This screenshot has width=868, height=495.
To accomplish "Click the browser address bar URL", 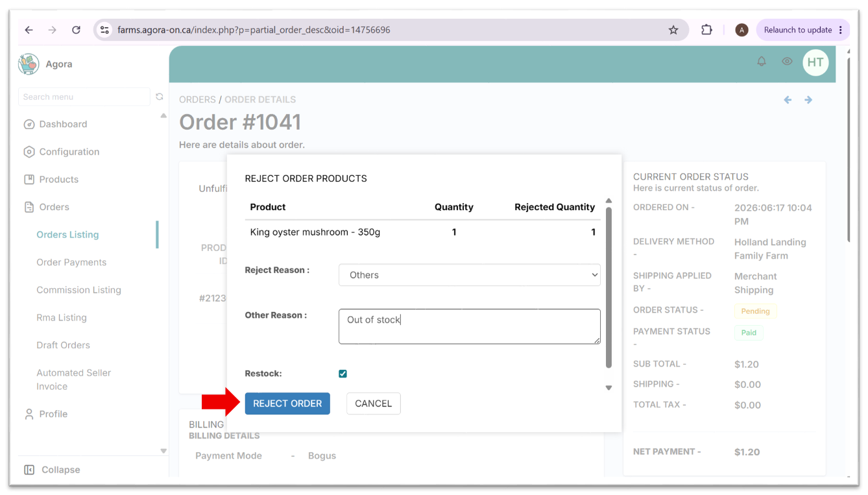I will tap(254, 30).
